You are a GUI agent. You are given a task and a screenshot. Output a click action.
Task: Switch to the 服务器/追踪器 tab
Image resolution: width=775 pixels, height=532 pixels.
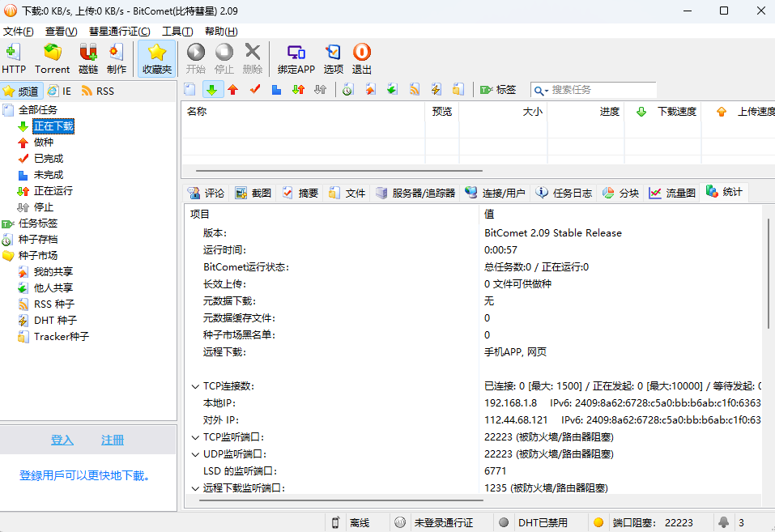(415, 193)
